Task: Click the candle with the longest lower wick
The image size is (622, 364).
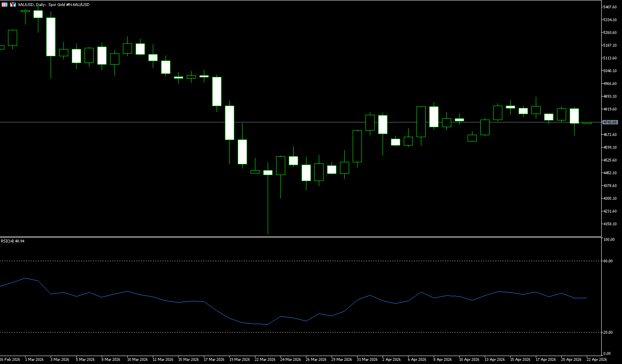Action: tap(268, 173)
